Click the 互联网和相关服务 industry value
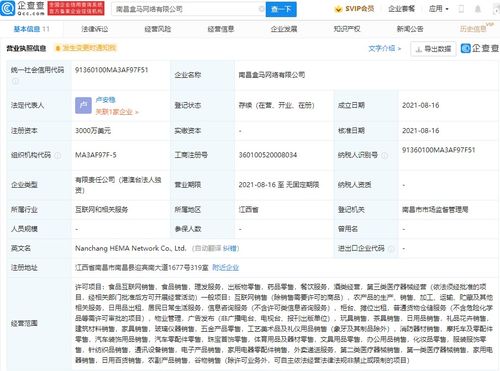Image resolution: width=500 pixels, height=371 pixels. click(102, 210)
